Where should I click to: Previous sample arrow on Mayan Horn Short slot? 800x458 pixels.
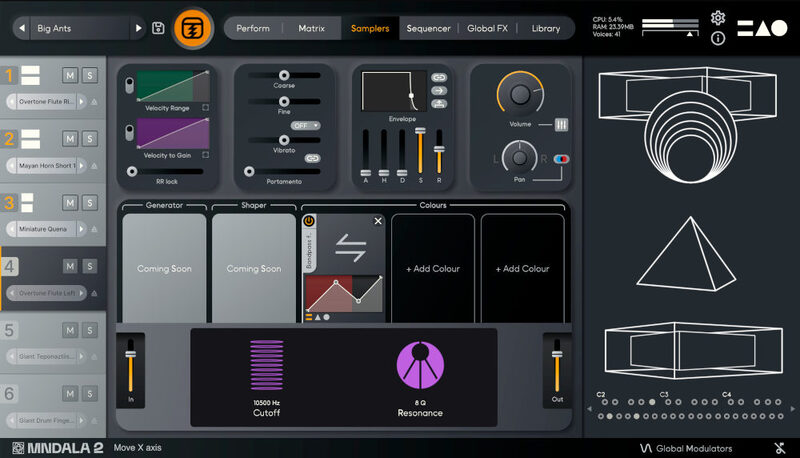11,166
